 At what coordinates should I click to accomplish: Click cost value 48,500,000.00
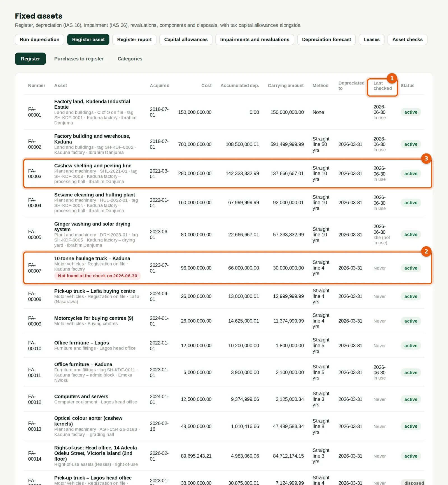[196, 427]
